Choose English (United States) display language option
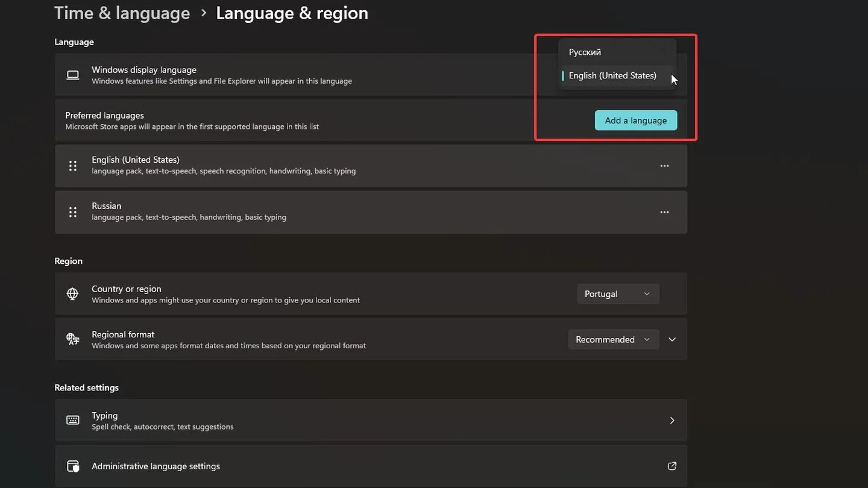 click(x=617, y=76)
